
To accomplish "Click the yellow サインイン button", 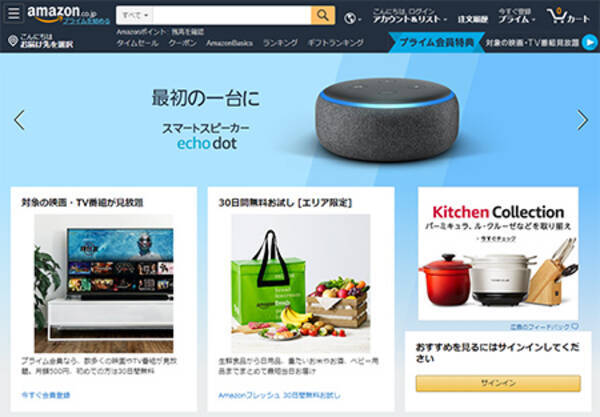I will [498, 383].
